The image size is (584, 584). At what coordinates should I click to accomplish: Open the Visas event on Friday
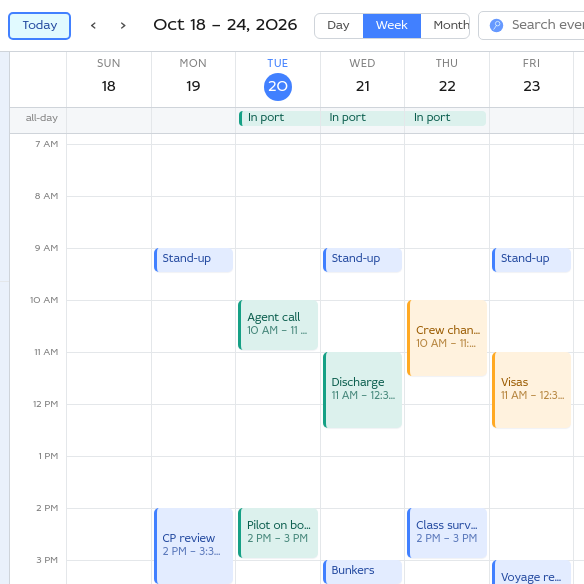pyautogui.click(x=532, y=390)
